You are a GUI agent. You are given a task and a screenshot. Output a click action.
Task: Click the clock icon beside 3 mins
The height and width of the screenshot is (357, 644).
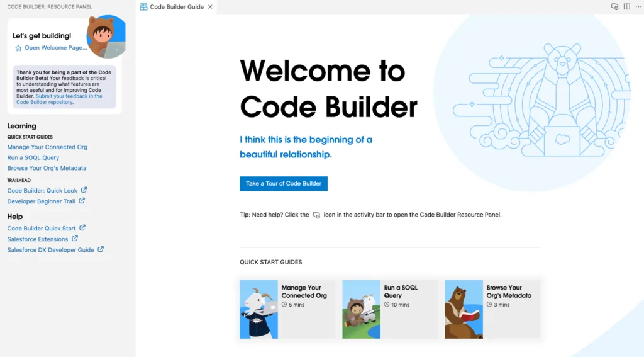tap(489, 305)
